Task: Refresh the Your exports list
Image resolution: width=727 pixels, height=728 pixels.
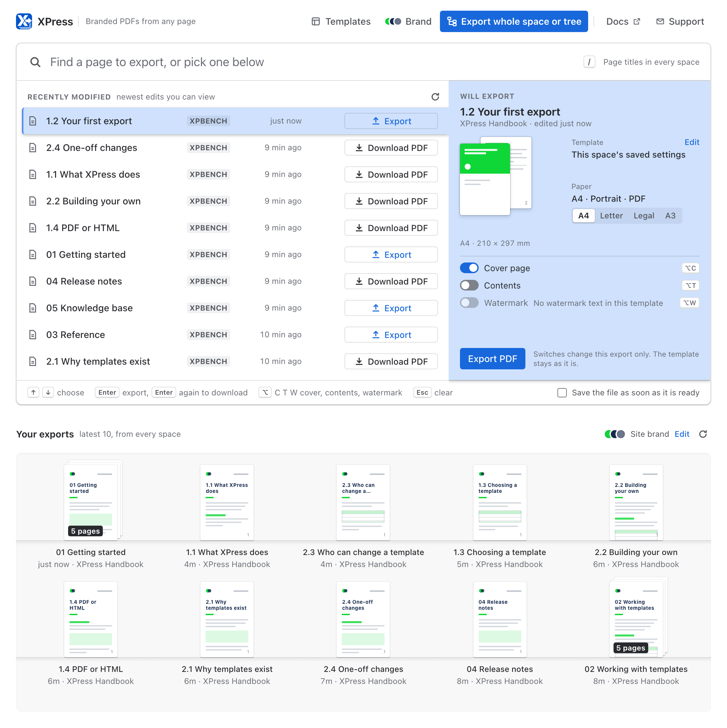Action: tap(703, 434)
